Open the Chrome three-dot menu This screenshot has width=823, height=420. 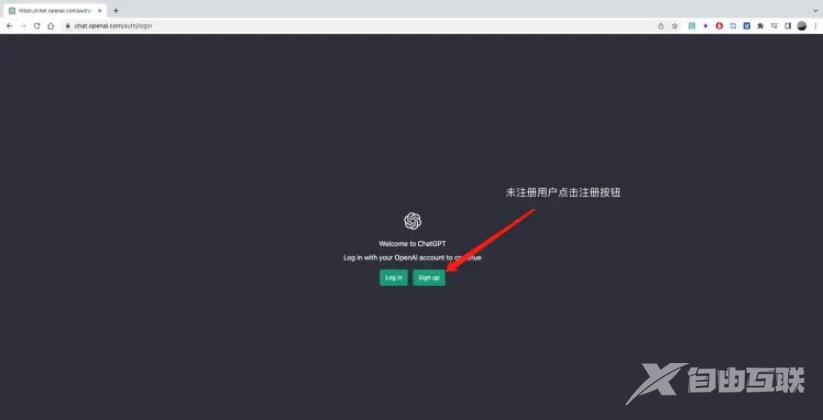pos(815,26)
